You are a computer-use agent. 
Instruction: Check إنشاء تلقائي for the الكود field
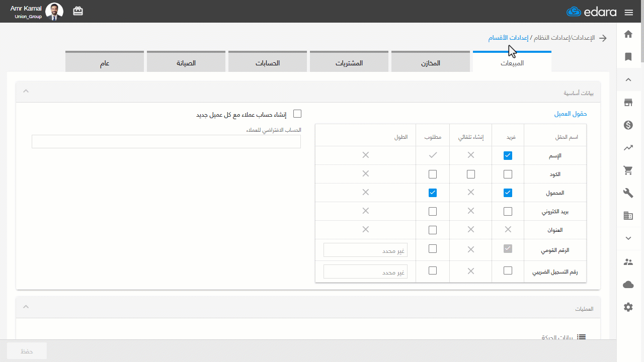pyautogui.click(x=471, y=174)
